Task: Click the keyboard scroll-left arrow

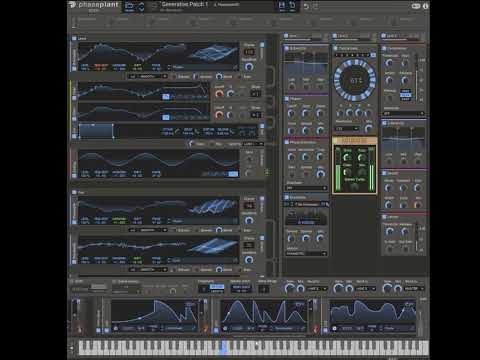Action: [72, 348]
